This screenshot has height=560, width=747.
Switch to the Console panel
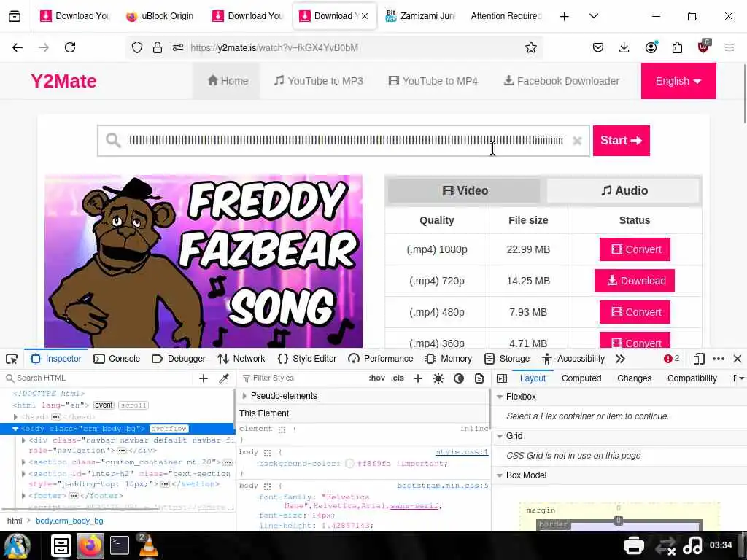(117, 359)
